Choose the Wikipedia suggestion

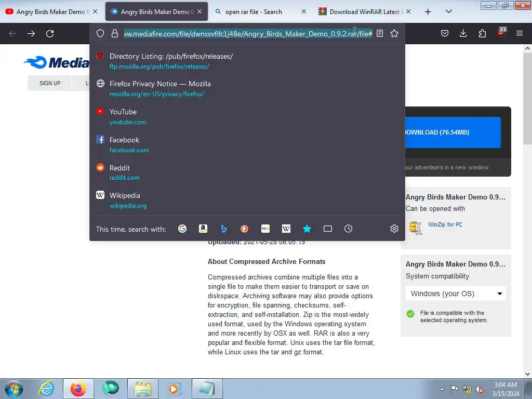(x=247, y=200)
